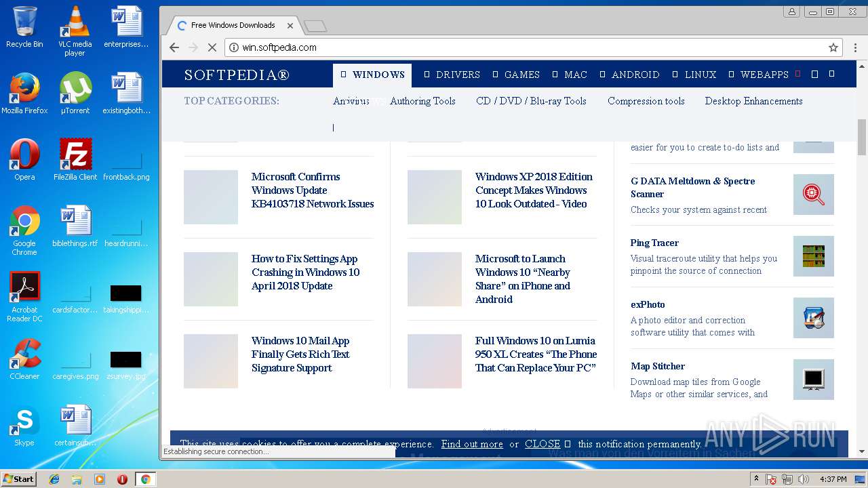
Task: Open Acrobat Reader DC shortcut
Action: tap(24, 297)
